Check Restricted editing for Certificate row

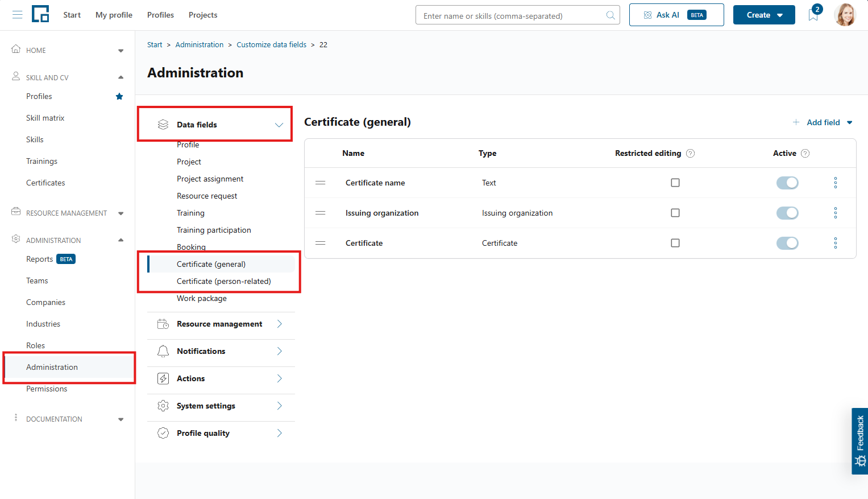[x=675, y=243]
